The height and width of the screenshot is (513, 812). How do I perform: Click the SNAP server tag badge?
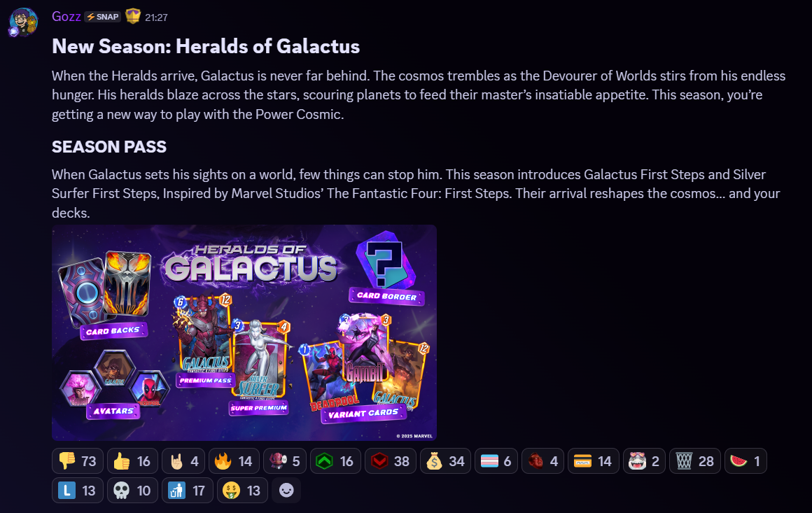click(102, 17)
